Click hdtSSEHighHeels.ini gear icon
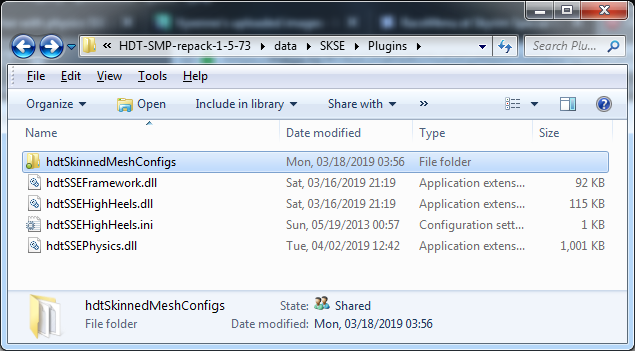The width and height of the screenshot is (640, 360). pos(33,224)
